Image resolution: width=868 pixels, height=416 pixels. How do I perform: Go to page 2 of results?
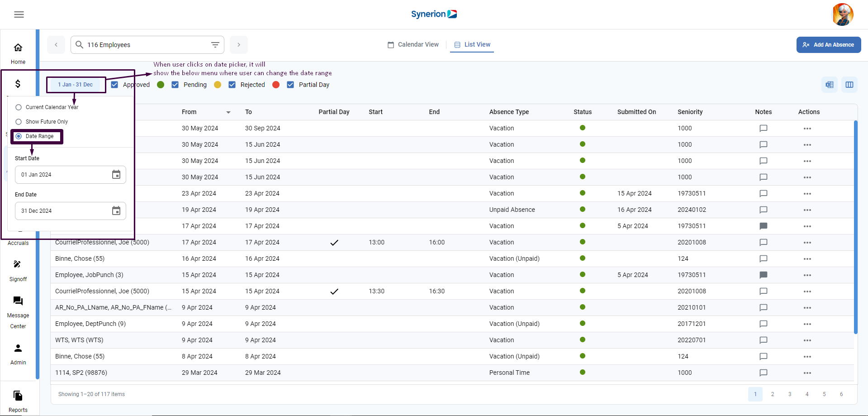(773, 394)
